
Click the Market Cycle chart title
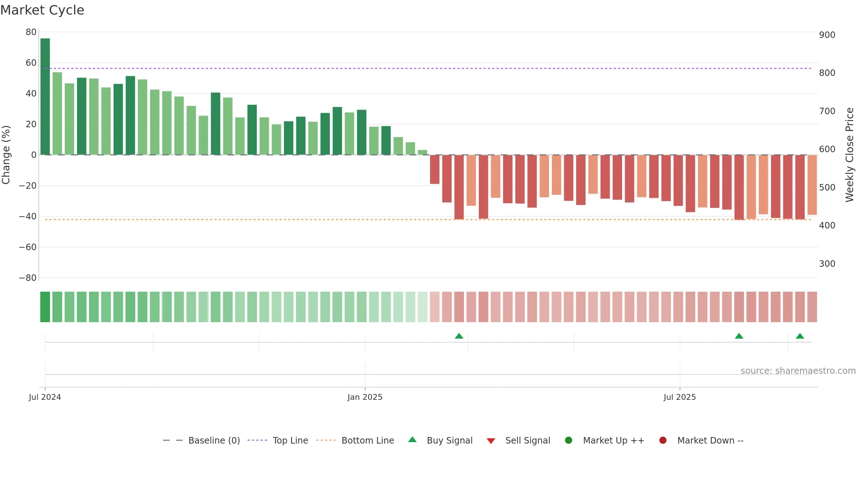pyautogui.click(x=42, y=10)
